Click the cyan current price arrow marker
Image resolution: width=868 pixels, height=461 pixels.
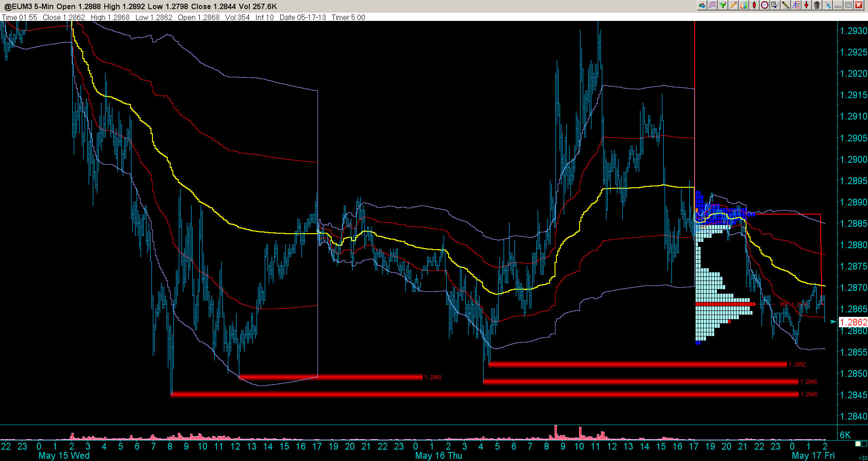pos(833,322)
